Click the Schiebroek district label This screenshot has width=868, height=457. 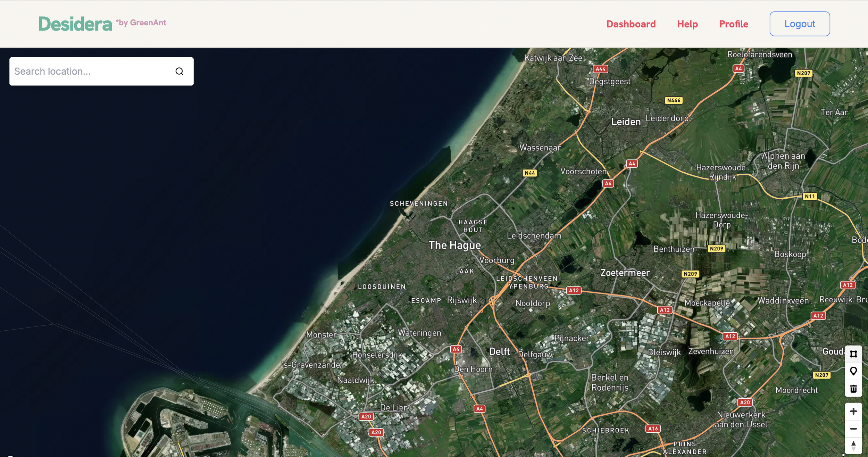606,430
